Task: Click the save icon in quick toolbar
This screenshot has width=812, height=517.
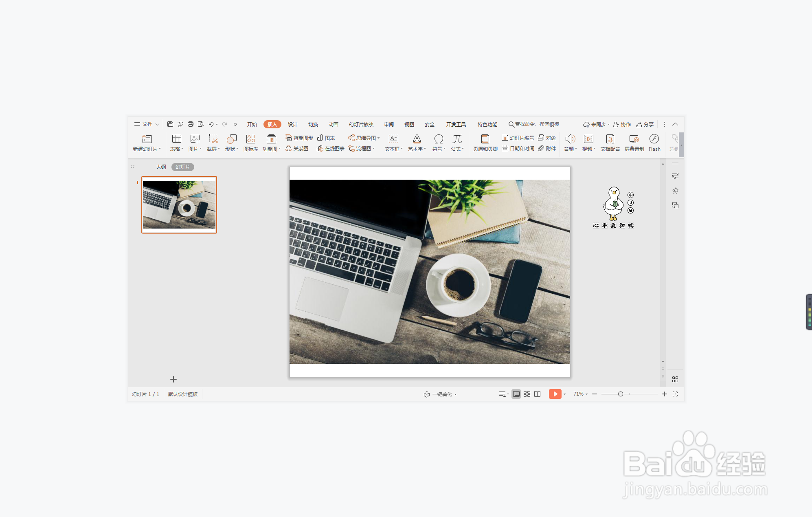Action: pyautogui.click(x=170, y=124)
